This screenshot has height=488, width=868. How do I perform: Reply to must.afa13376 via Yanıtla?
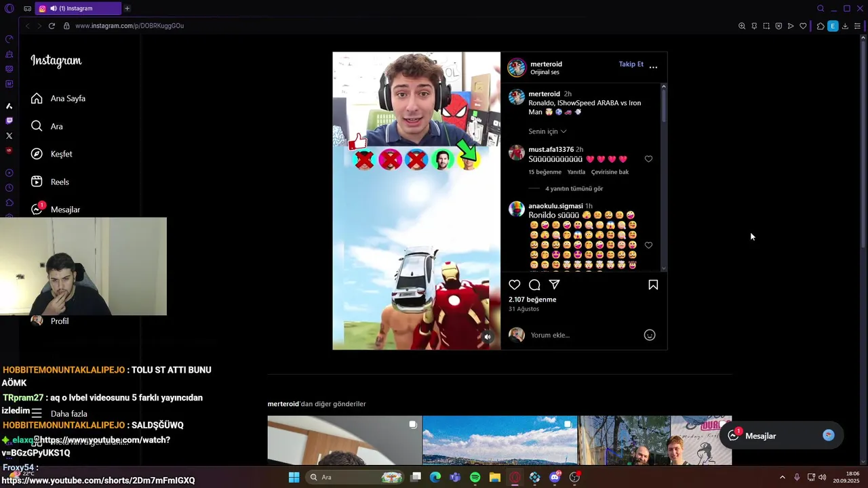pyautogui.click(x=576, y=172)
